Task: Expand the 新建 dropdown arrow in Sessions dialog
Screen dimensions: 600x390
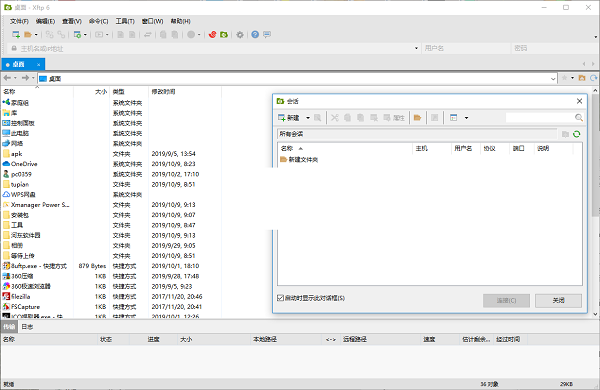Action: tap(308, 117)
